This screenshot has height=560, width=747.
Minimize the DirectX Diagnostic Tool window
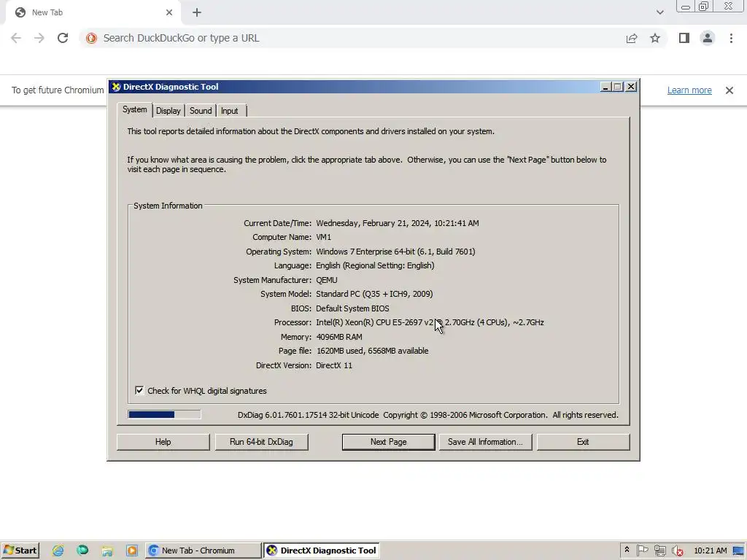pos(605,87)
